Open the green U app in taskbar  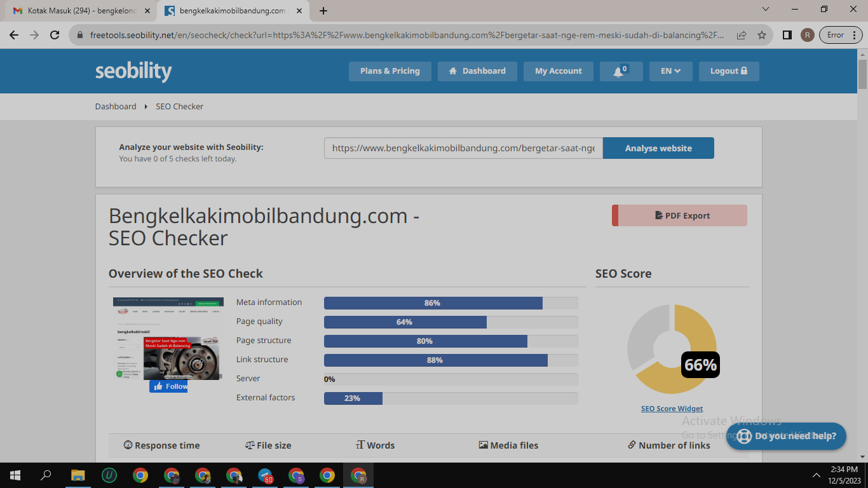109,475
